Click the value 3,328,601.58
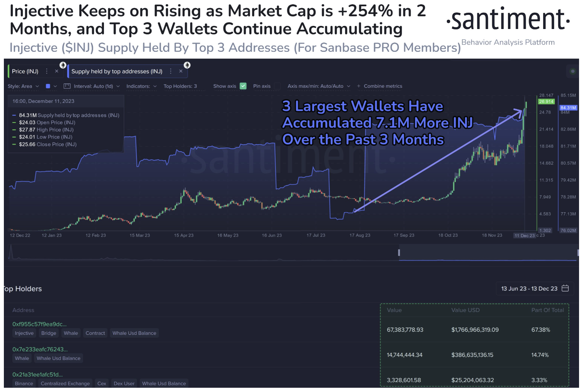Image resolution: width=586 pixels, height=392 pixels. coord(404,380)
